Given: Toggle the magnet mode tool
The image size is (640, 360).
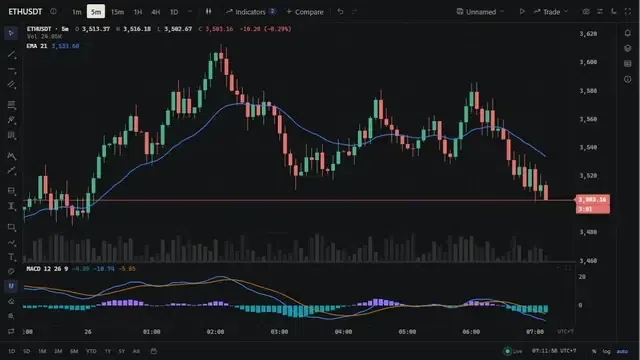Looking at the screenshot, I should pyautogui.click(x=11, y=286).
